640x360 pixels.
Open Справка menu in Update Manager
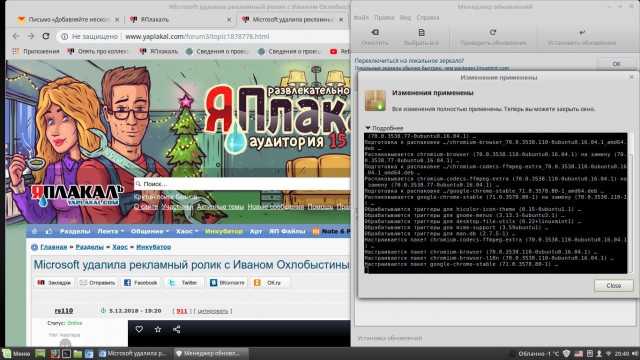click(x=428, y=18)
